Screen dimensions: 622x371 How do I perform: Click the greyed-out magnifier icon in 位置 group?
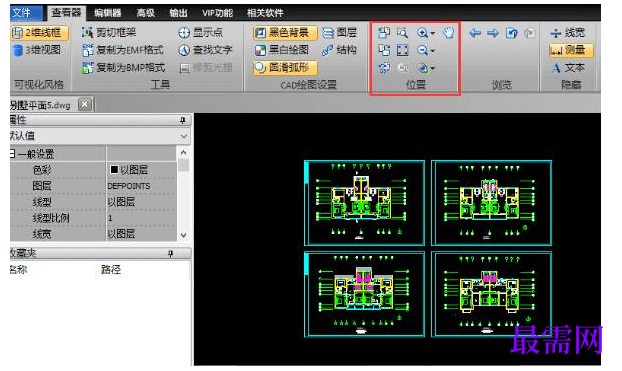(x=403, y=68)
